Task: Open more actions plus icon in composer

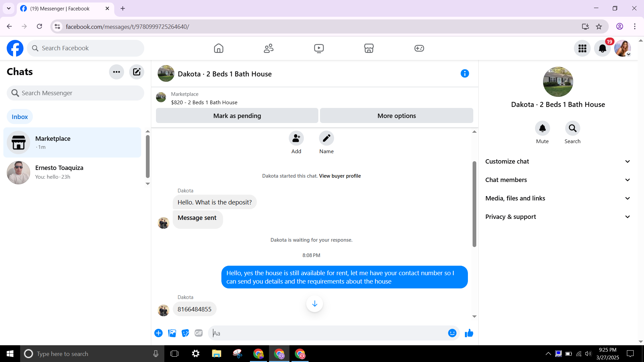Action: tap(158, 333)
